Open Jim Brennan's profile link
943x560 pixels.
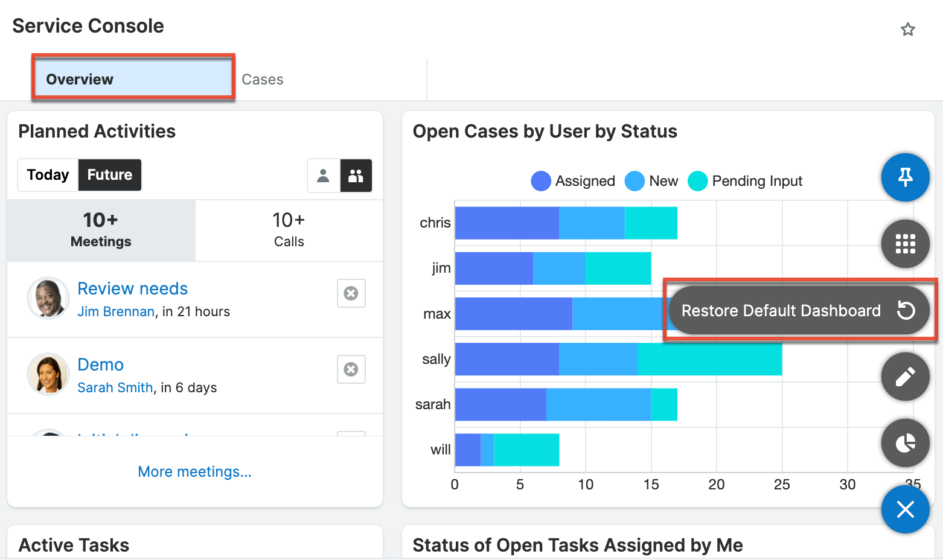click(x=116, y=312)
